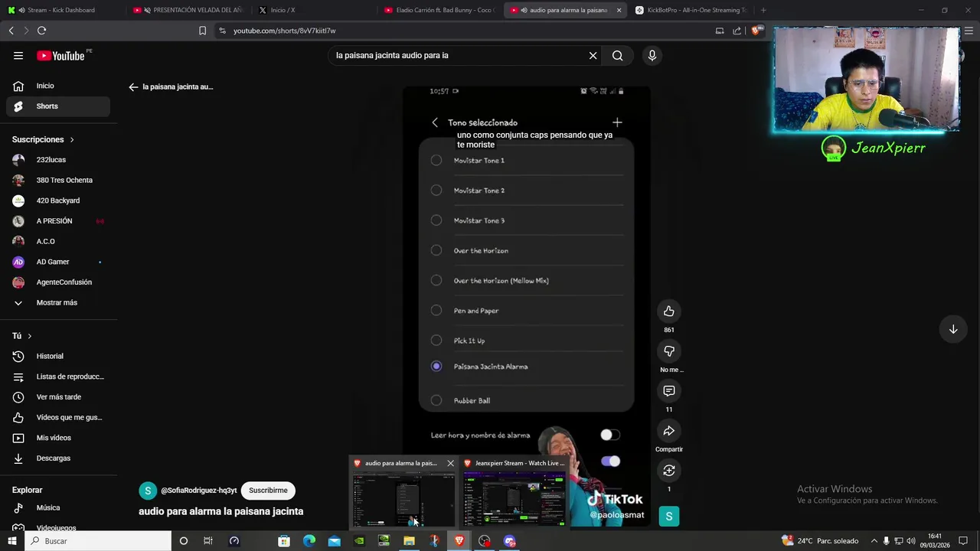Screen dimensions: 980x551
Task: Reload the page in the browser
Action: (x=41, y=31)
